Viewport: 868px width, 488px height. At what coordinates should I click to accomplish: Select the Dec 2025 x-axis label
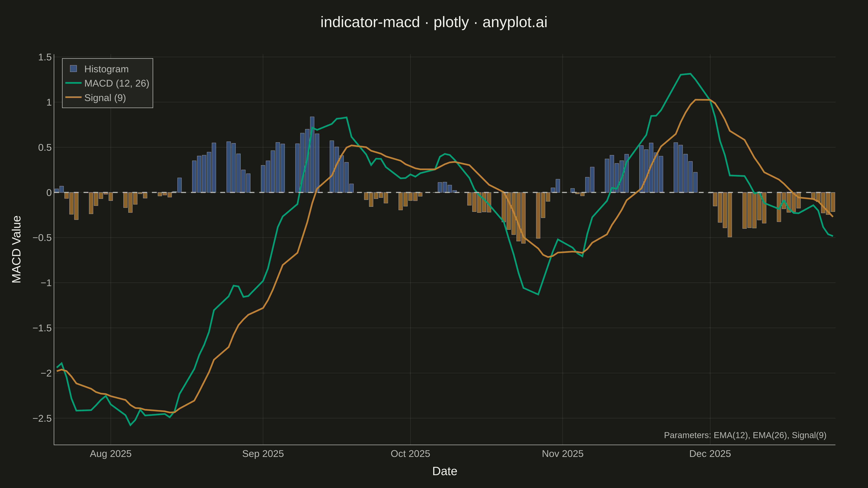(710, 454)
